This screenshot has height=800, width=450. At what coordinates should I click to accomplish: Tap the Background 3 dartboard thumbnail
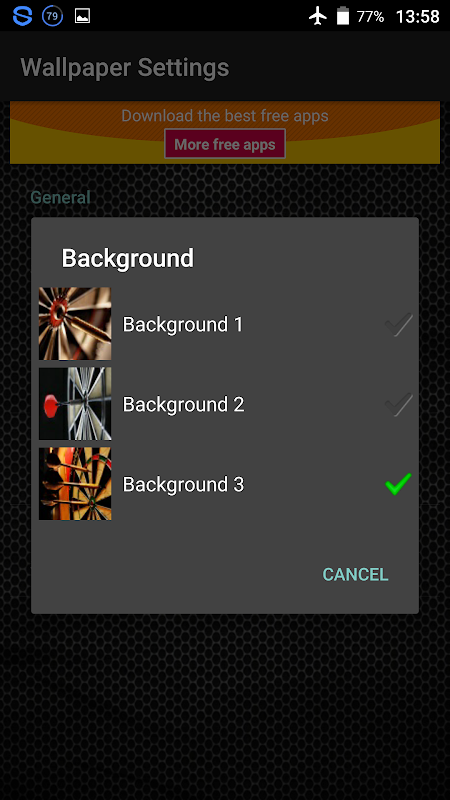[x=75, y=484]
